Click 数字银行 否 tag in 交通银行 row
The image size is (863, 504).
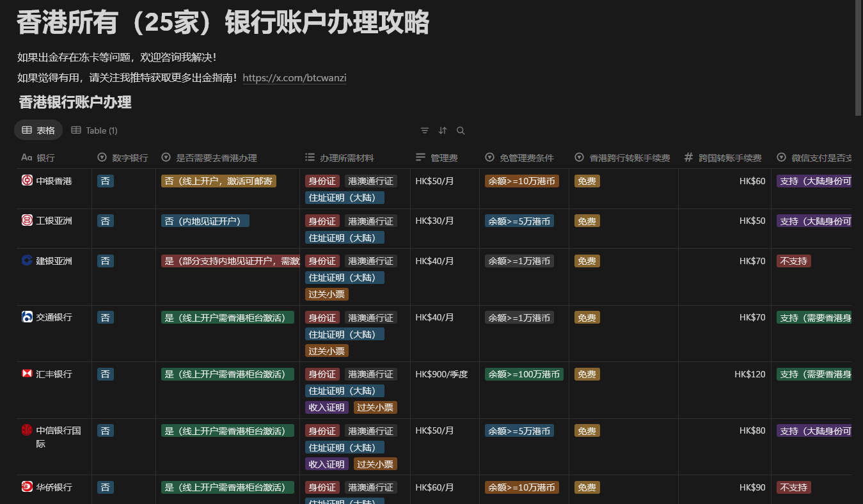click(x=106, y=317)
